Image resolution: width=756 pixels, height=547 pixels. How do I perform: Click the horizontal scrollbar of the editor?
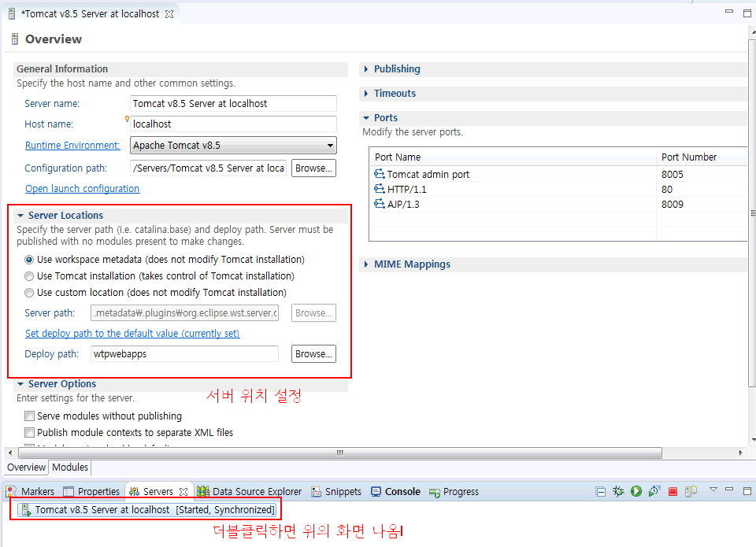tap(340, 453)
